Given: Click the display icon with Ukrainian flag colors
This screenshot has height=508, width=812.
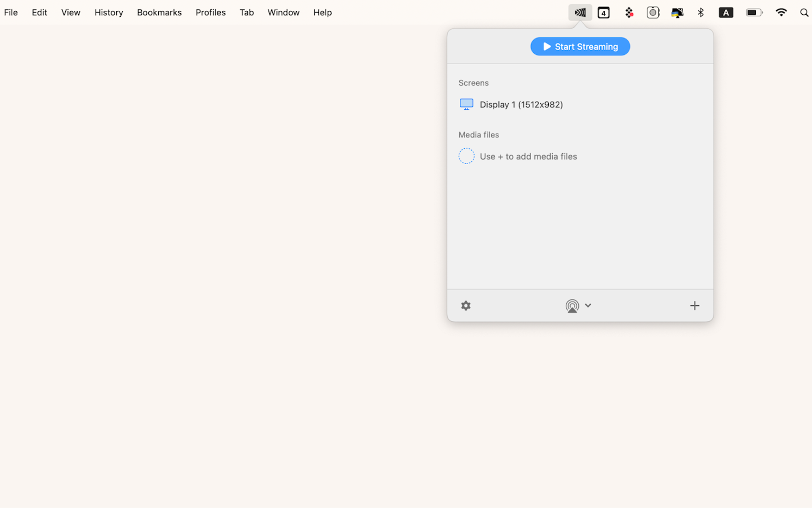Looking at the screenshot, I should (677, 12).
